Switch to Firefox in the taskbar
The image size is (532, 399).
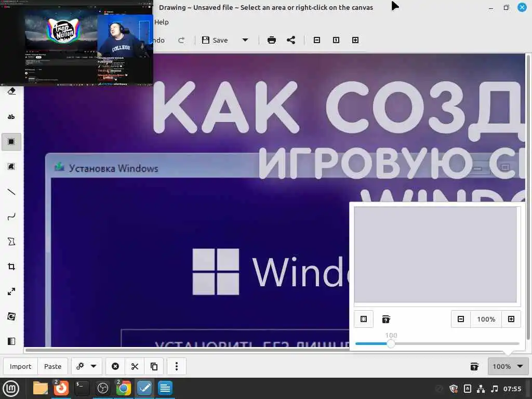coord(61,388)
